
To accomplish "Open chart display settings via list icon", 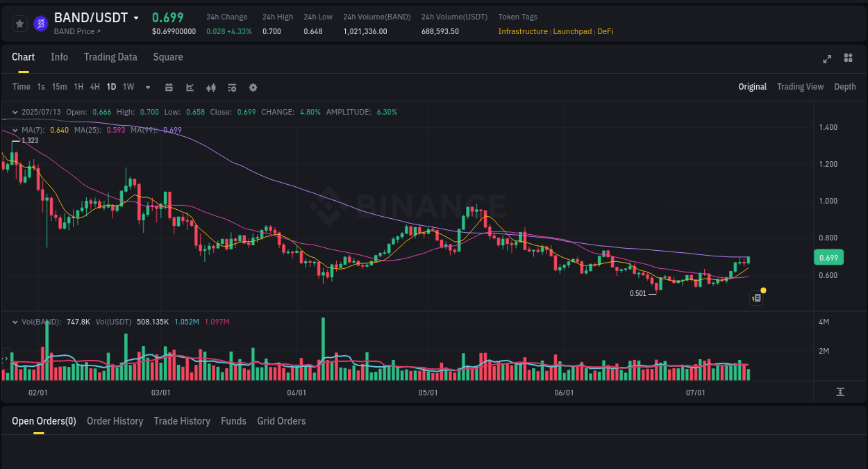I will (x=232, y=87).
